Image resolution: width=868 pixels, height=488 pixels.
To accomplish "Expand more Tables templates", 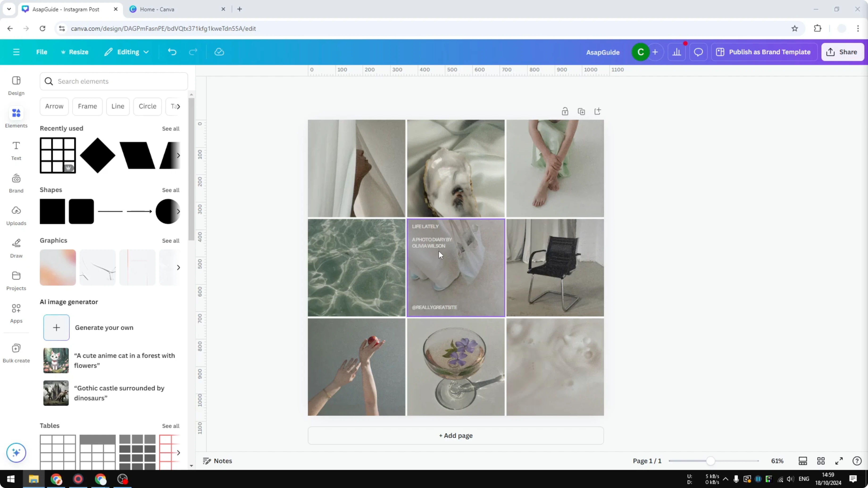I will (179, 453).
